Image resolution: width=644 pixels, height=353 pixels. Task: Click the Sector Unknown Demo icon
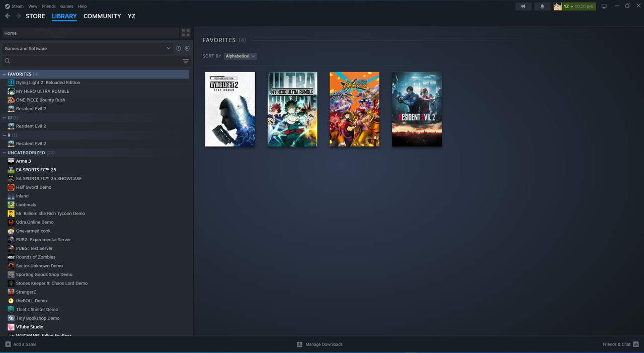[11, 266]
